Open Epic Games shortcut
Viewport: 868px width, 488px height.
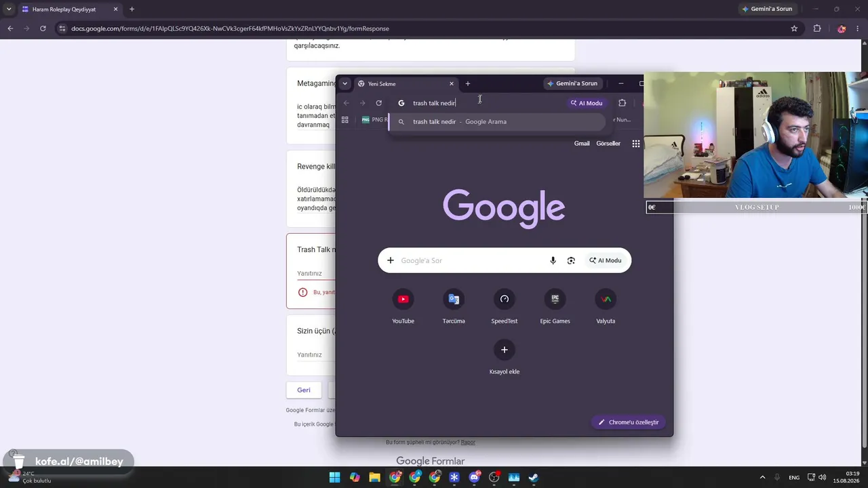[555, 306]
